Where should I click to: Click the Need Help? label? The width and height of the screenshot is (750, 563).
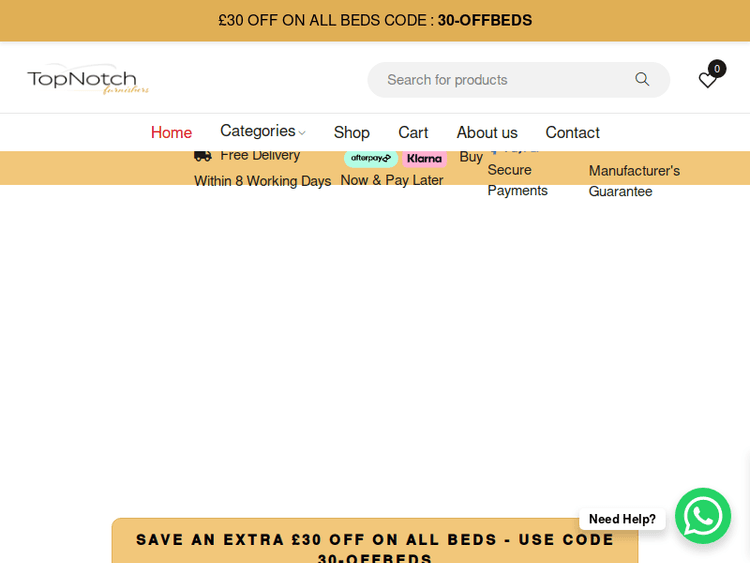click(622, 518)
